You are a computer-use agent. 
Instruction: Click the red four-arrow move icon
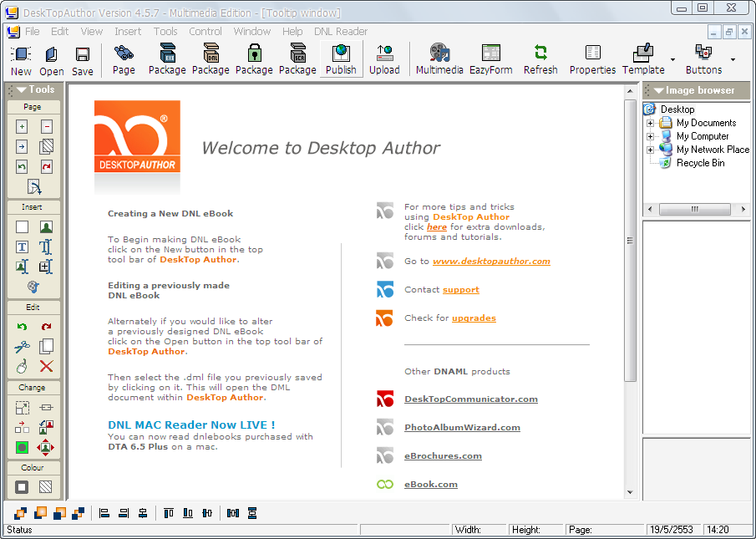[x=46, y=447]
